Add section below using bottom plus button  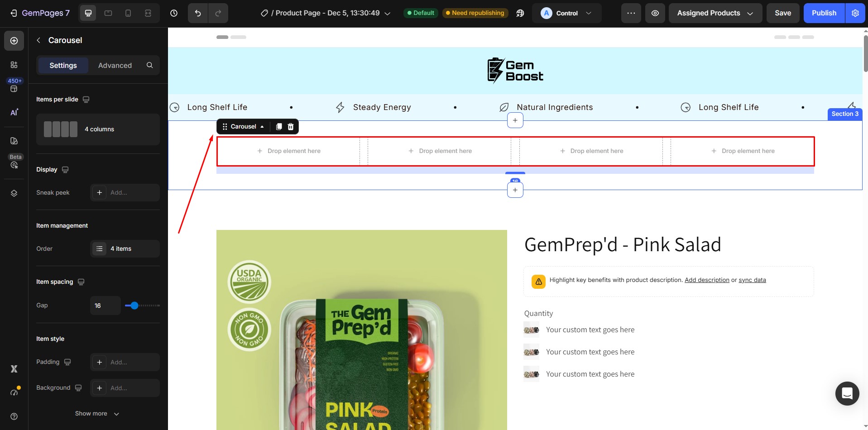click(515, 190)
